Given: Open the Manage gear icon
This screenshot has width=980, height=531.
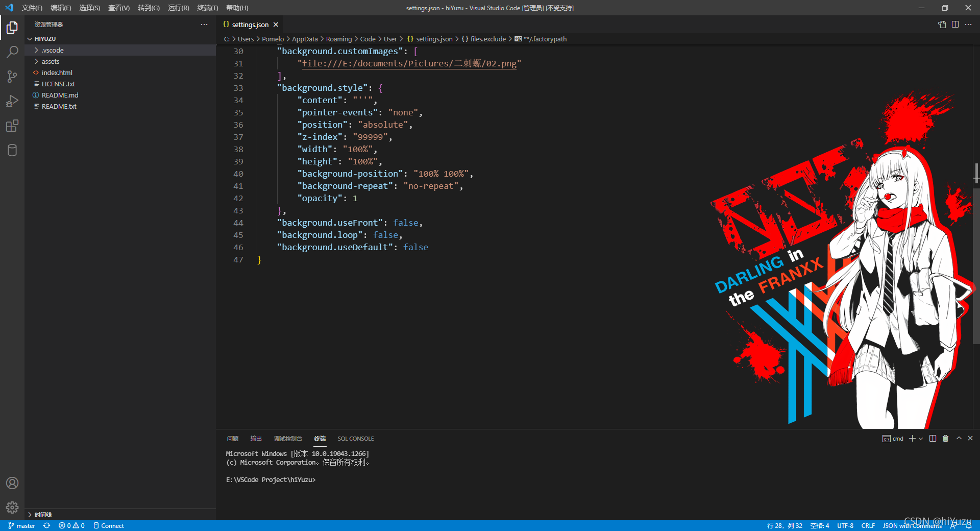Looking at the screenshot, I should [12, 508].
